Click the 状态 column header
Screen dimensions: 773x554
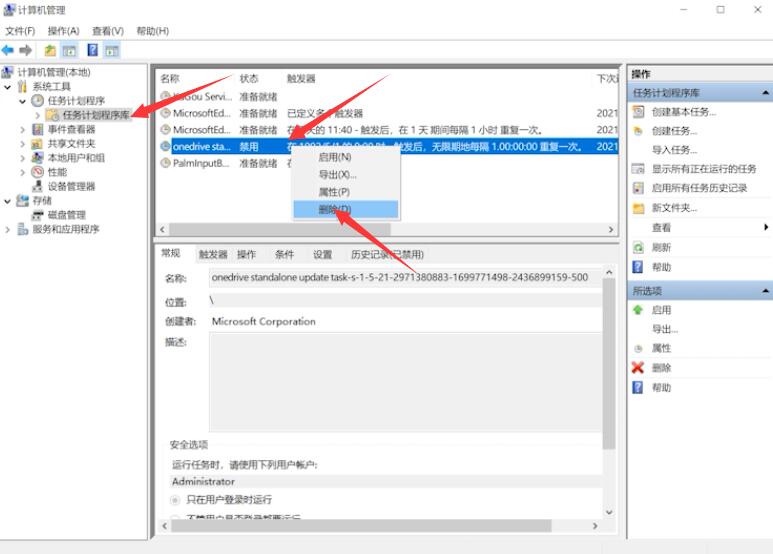[249, 78]
